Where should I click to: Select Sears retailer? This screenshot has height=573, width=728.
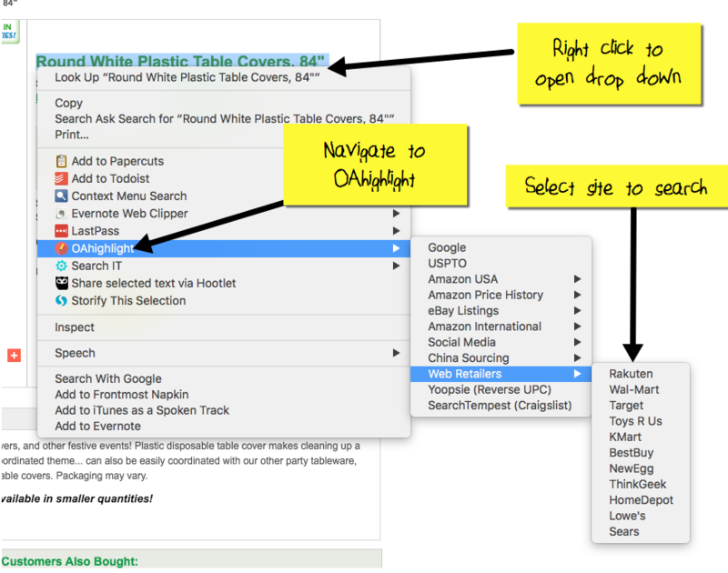coord(641,531)
